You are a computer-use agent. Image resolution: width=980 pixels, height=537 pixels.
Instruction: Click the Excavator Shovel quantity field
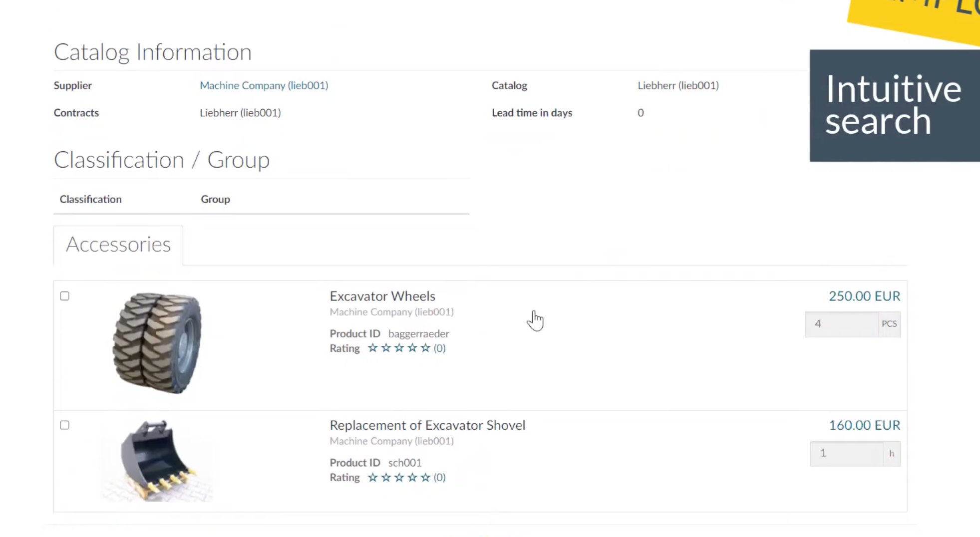click(x=846, y=453)
